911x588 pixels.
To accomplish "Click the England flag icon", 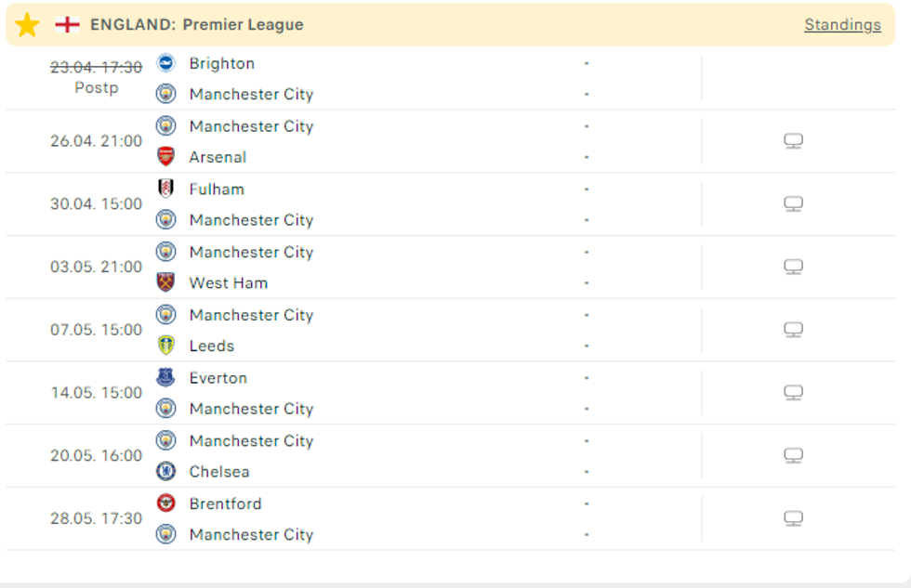I will [67, 25].
